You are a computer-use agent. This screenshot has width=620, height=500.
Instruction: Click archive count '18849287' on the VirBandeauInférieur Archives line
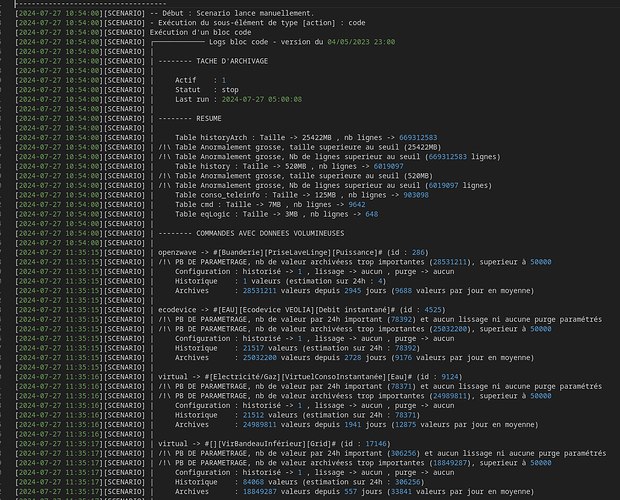[x=259, y=492]
